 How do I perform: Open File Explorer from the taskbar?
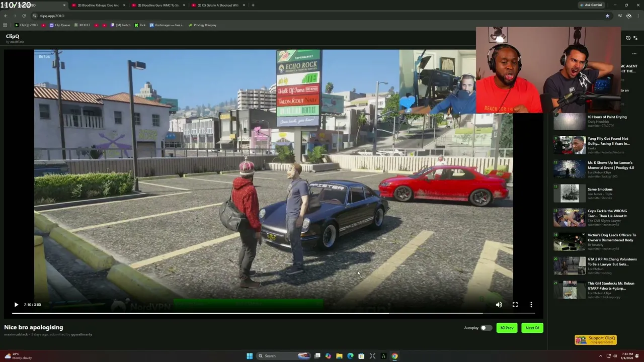pyautogui.click(x=339, y=356)
